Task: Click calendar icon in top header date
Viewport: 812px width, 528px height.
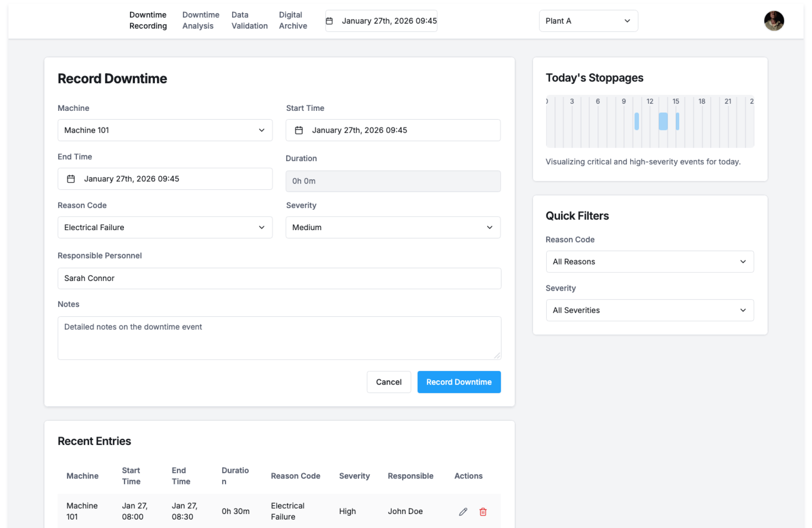Action: click(329, 21)
